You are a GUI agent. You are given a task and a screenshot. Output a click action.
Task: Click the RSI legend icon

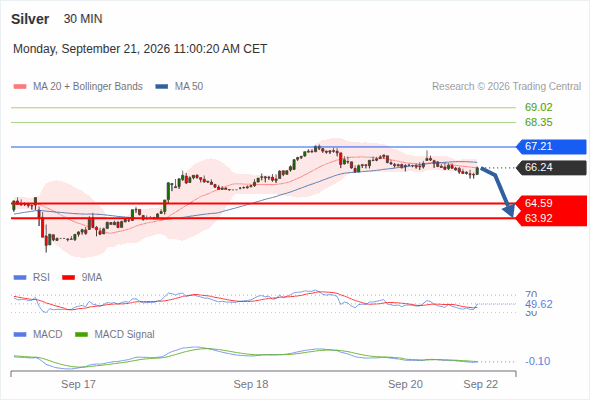tap(20, 278)
